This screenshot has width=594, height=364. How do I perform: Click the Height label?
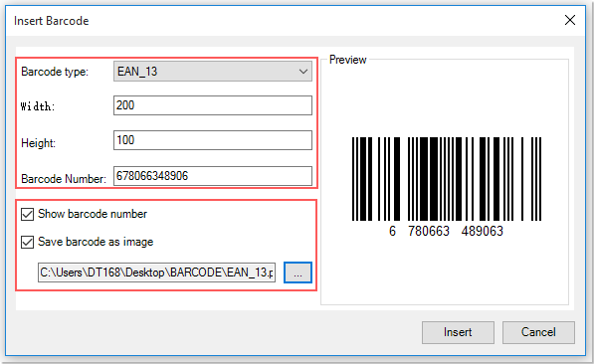click(x=38, y=143)
